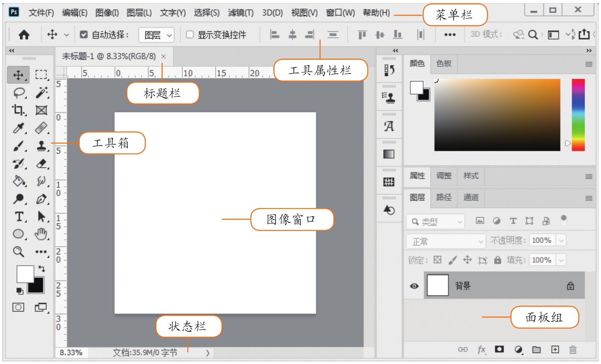This screenshot has width=601, height=364.
Task: Open the Layers panel menu icon
Action: (x=588, y=198)
